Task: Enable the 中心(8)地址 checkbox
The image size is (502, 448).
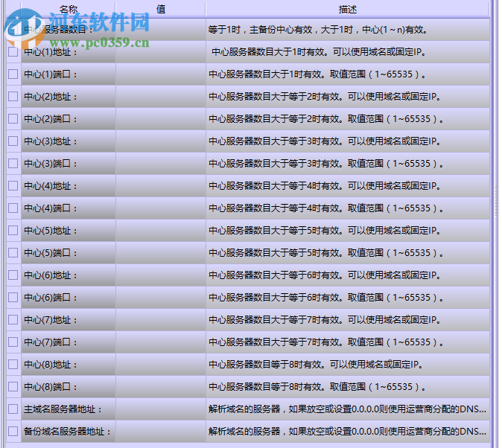Action: coord(13,365)
